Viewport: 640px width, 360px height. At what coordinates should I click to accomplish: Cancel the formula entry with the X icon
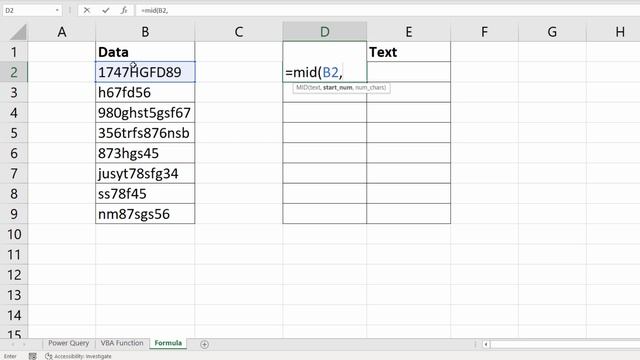[x=87, y=10]
